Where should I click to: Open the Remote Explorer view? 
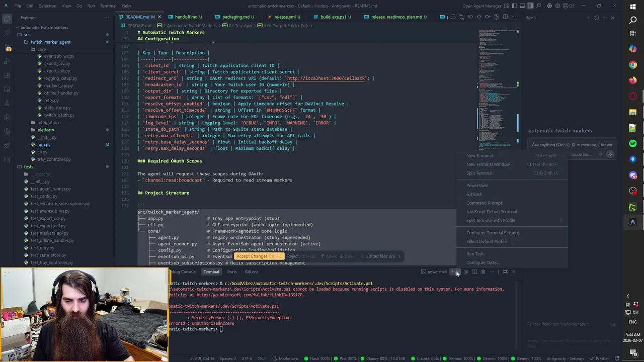[7, 89]
